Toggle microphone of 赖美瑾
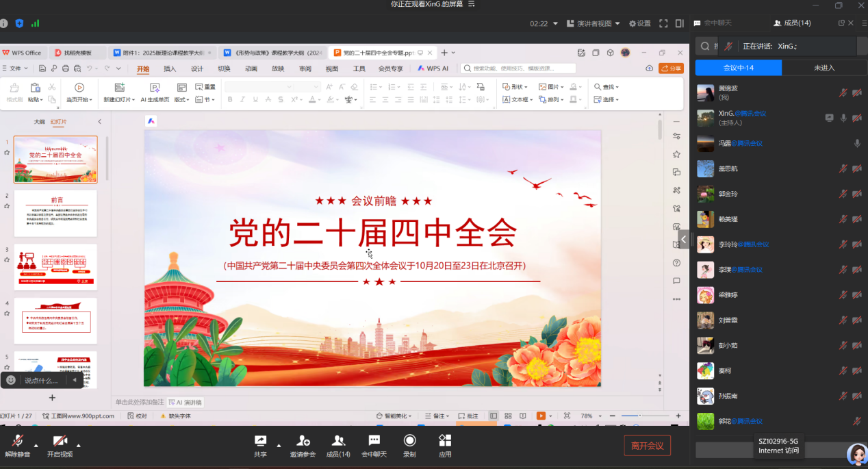This screenshot has width=868, height=469. (843, 219)
